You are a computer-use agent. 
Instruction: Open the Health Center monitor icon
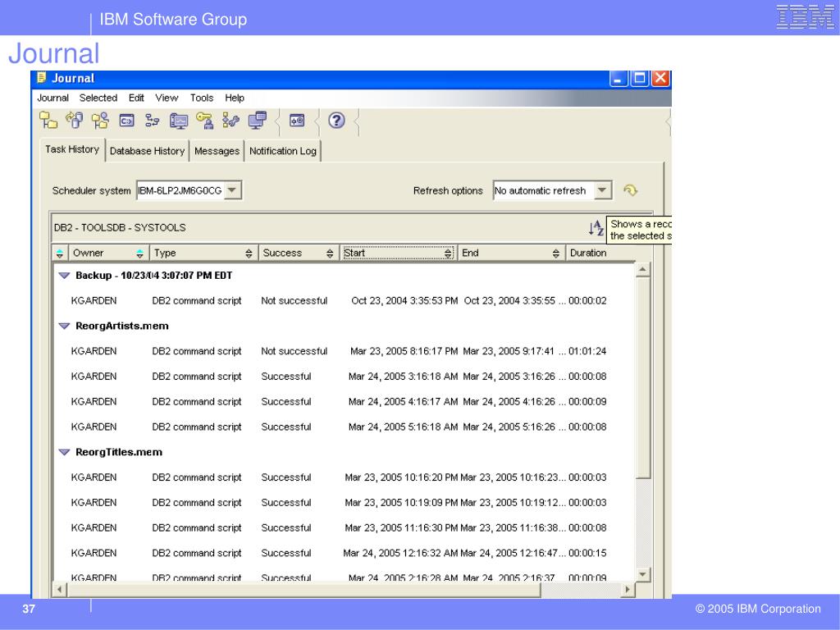(x=179, y=121)
